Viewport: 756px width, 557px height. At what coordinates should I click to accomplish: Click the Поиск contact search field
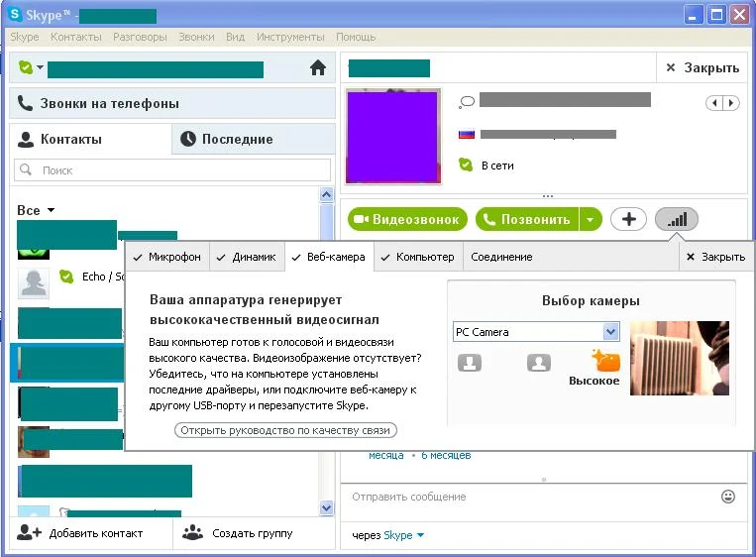point(172,170)
